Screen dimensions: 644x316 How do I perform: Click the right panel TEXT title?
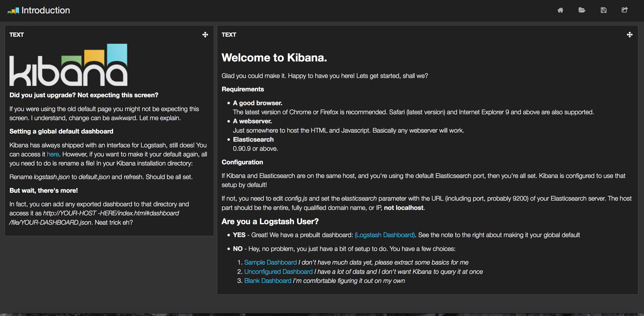[229, 35]
